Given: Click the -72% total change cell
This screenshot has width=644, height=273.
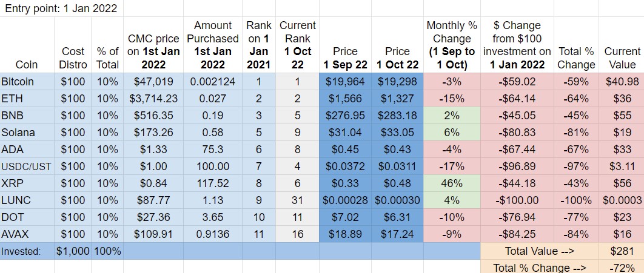Looking at the screenshot, I should point(622,267).
